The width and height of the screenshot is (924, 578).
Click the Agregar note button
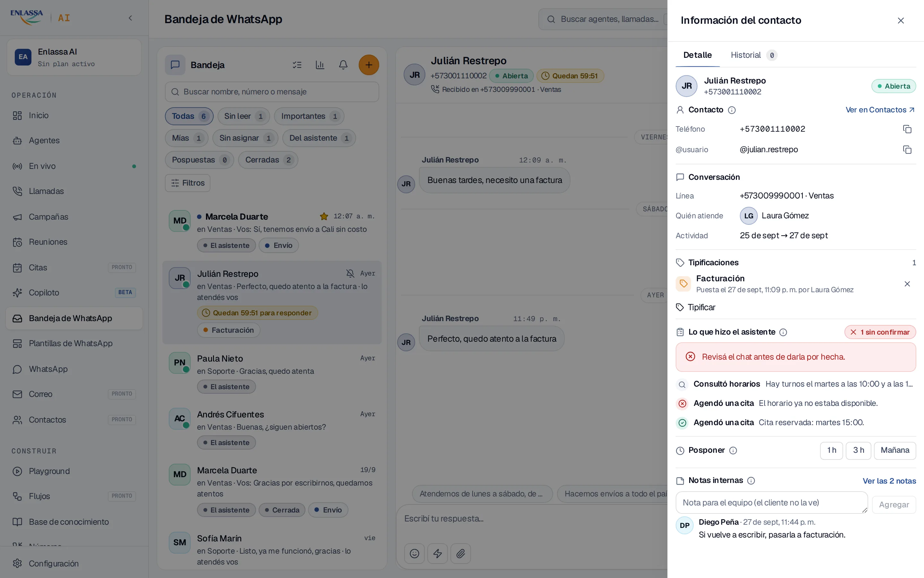894,504
